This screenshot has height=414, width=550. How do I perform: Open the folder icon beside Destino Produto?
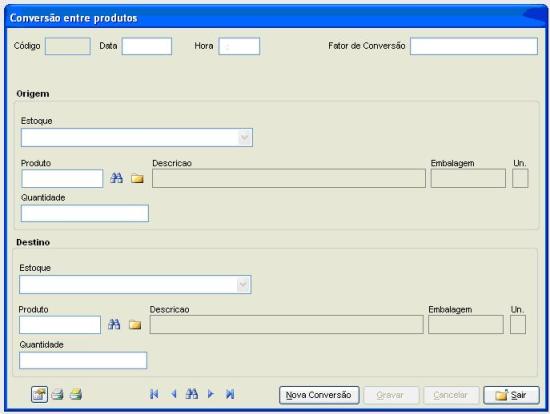(x=135, y=325)
